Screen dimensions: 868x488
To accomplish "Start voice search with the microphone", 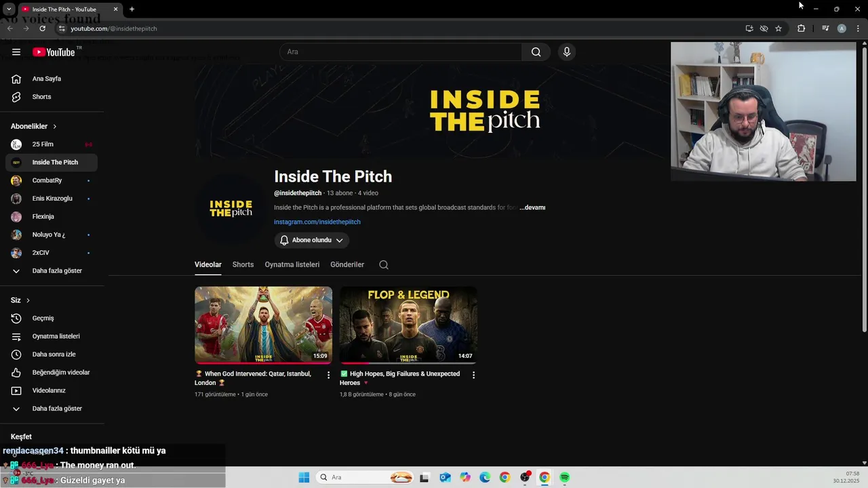I will (567, 52).
